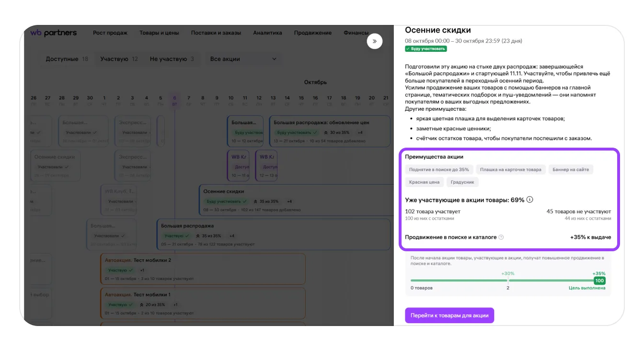The width and height of the screenshot is (644, 350).
Task: Open Автоакция. Тест мобилки 2 card
Action: (x=203, y=269)
